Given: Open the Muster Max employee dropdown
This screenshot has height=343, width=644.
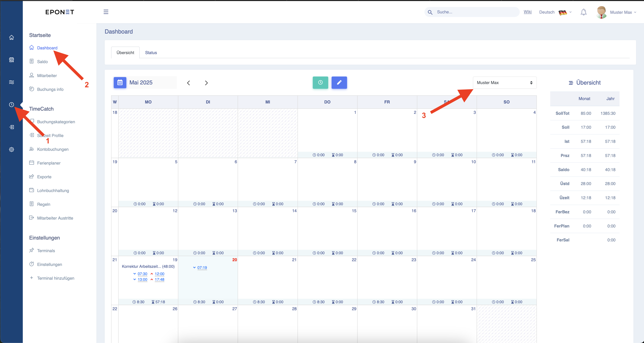Looking at the screenshot, I should point(504,83).
